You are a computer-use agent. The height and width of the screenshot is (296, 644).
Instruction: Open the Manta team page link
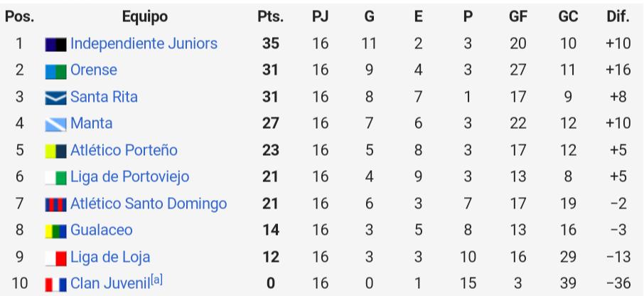pos(91,123)
